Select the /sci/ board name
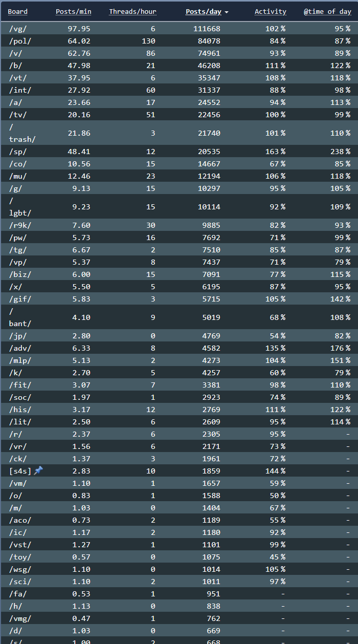Screen dimensions: 358x644 (x=20, y=582)
